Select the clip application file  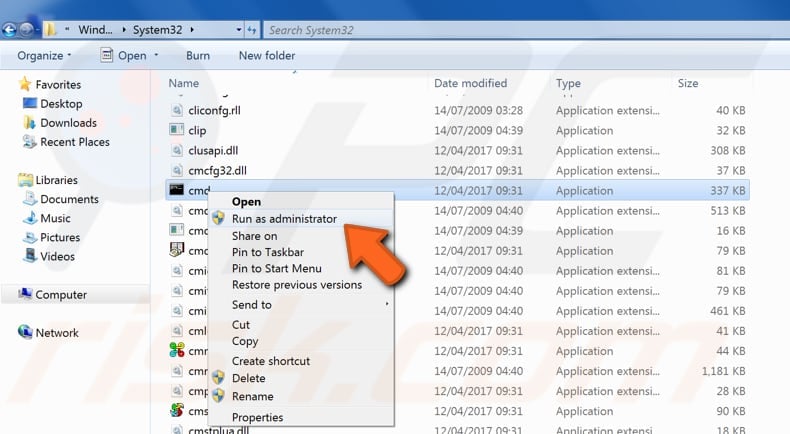click(197, 131)
